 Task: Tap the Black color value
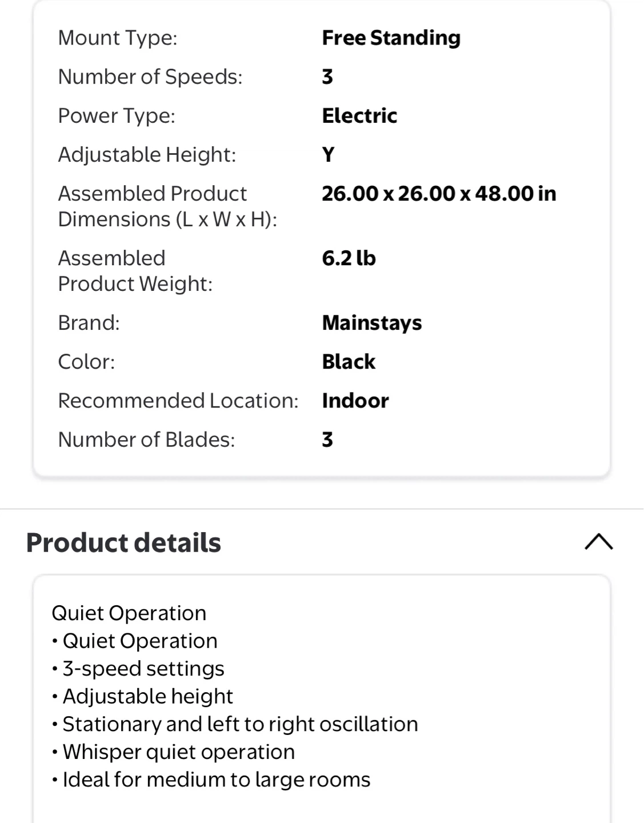pos(349,362)
